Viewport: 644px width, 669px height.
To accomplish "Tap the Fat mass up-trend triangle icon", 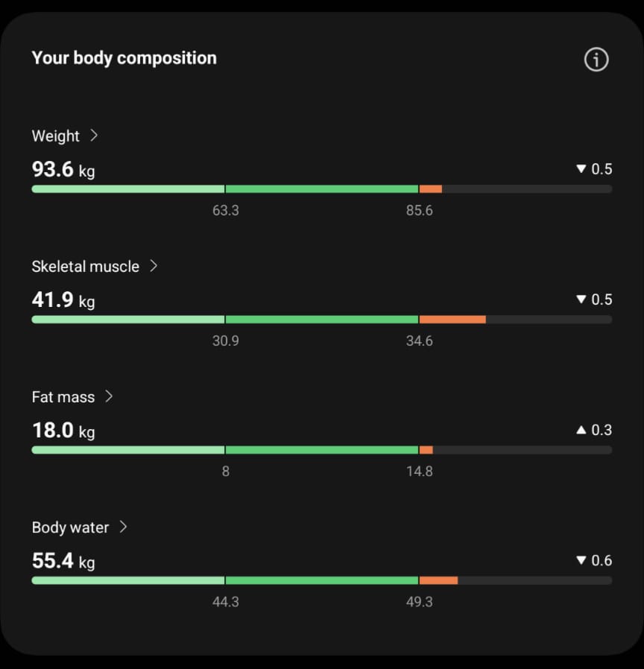I will click(581, 430).
